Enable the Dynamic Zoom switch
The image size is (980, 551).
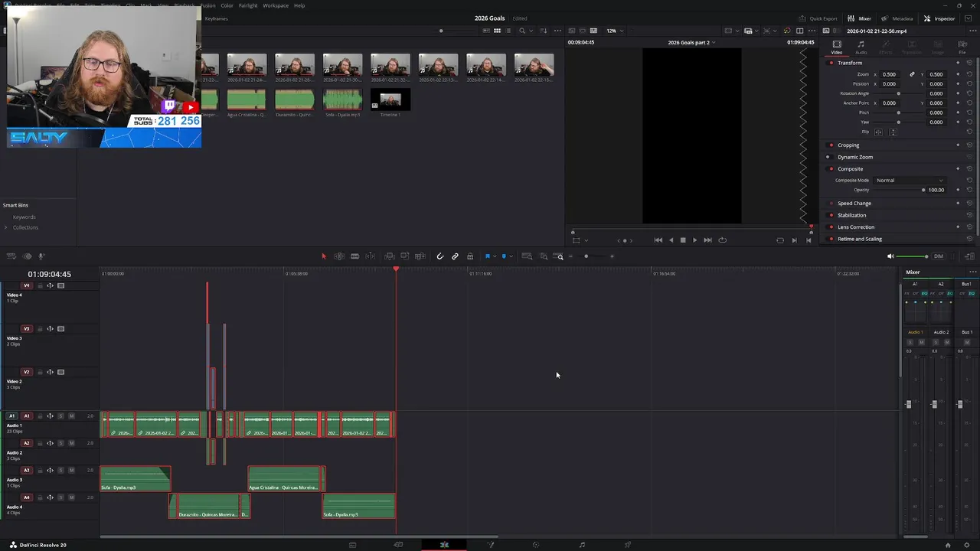click(828, 157)
